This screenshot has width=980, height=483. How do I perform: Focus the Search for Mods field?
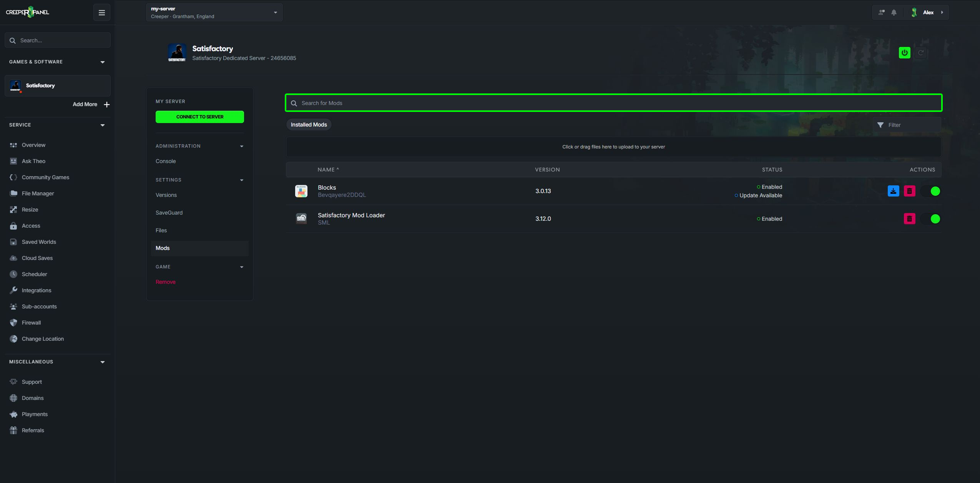(x=613, y=103)
